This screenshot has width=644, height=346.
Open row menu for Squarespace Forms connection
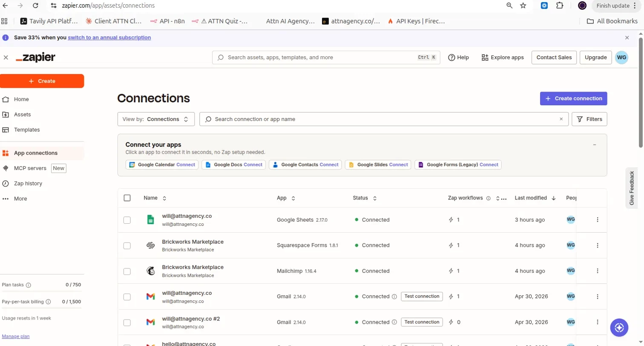(x=597, y=245)
